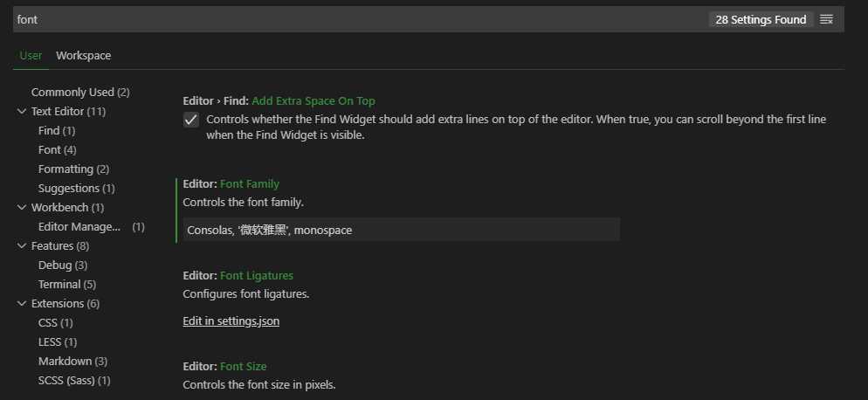This screenshot has width=868, height=400.
Task: Click the Font Family input field
Action: coord(402,230)
